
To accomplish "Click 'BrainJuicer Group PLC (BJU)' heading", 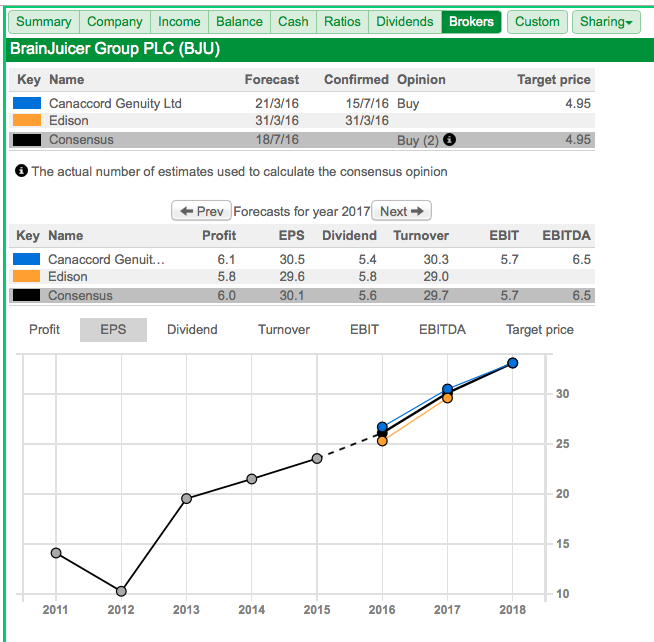I will [115, 49].
